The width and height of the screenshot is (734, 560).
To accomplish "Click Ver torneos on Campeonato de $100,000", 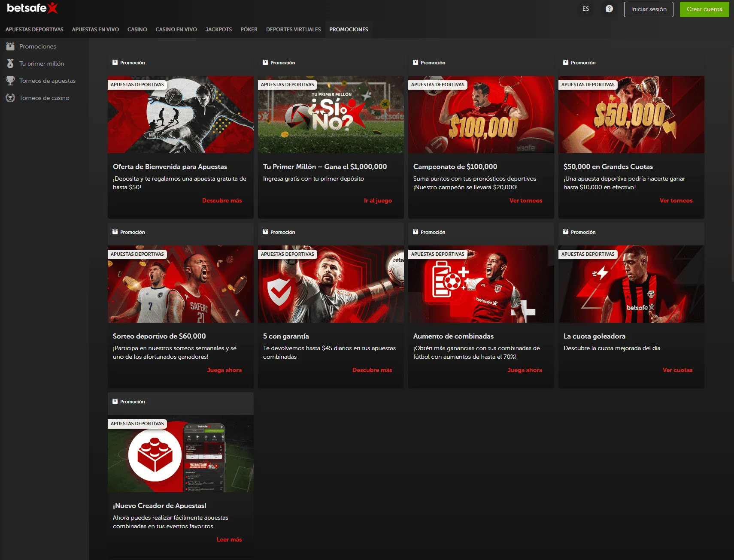I will pyautogui.click(x=526, y=200).
